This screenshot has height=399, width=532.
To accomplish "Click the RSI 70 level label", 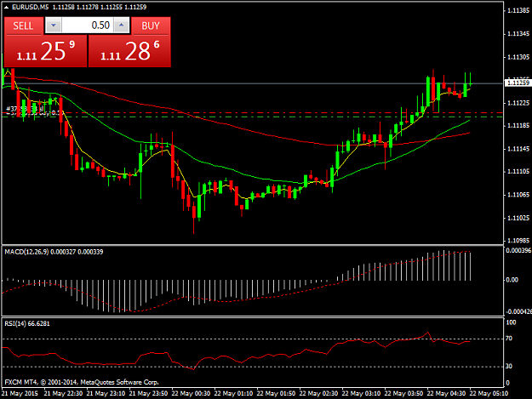I will [x=509, y=339].
